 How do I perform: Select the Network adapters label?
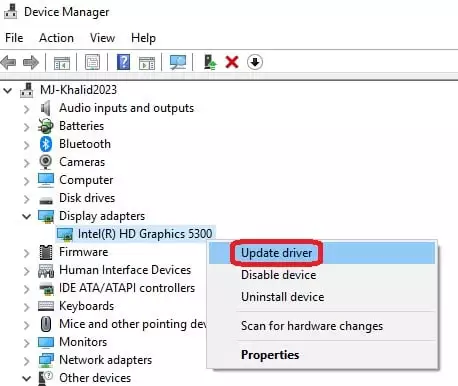click(x=105, y=360)
